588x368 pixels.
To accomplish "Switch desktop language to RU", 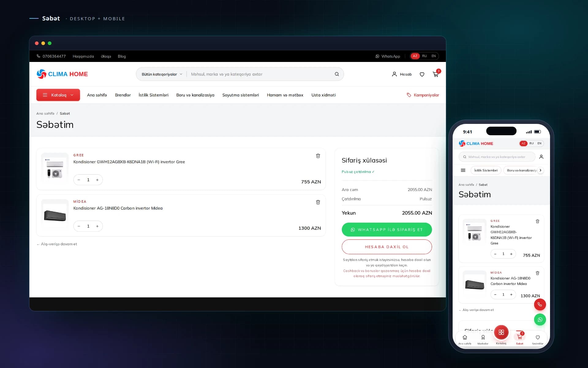I will pos(424,56).
